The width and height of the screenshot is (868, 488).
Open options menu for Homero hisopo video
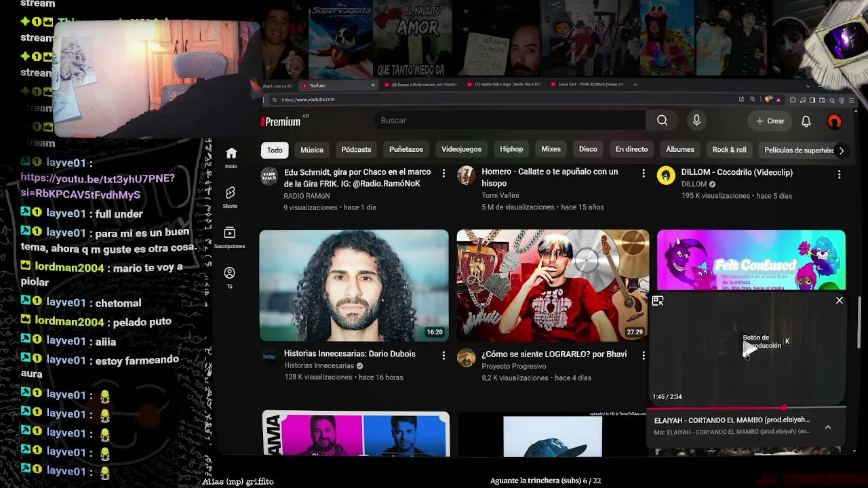tap(644, 174)
